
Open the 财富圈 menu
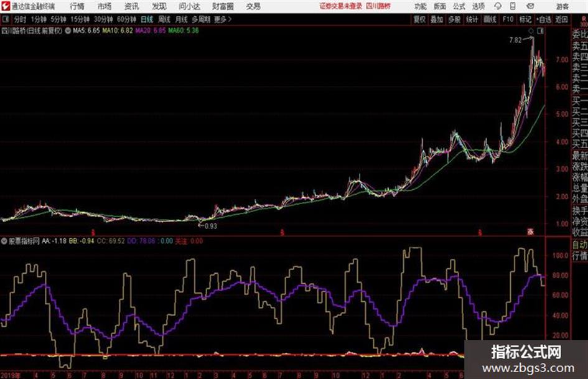(x=223, y=6)
